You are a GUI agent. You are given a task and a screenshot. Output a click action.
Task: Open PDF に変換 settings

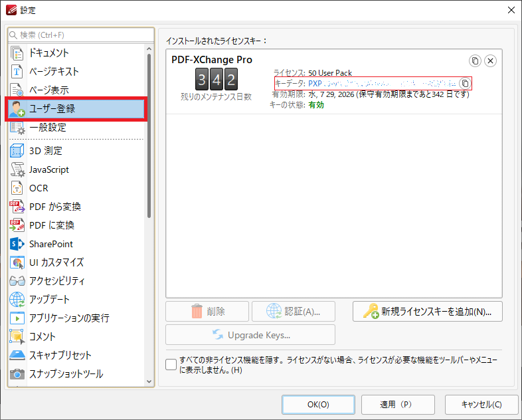76,225
